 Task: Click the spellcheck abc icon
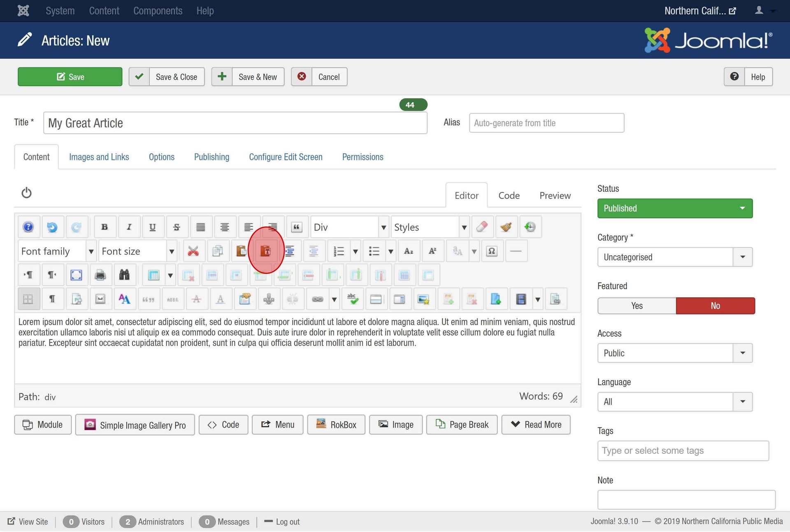[x=352, y=299]
